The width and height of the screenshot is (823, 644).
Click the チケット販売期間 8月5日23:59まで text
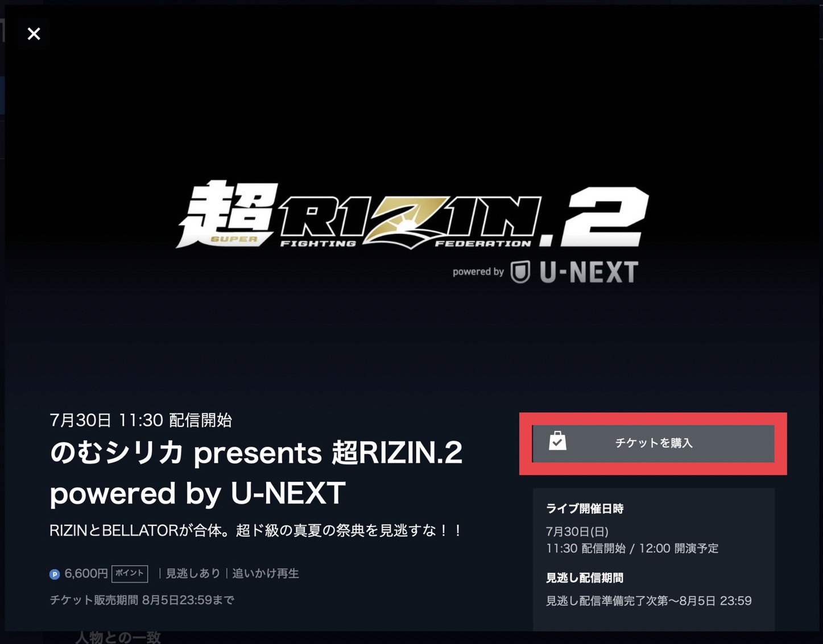142,600
